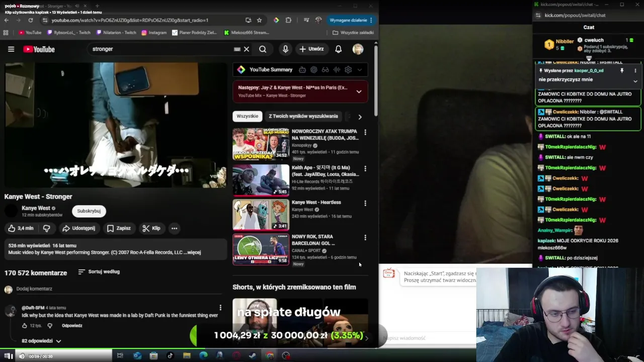Open Noworoczny atak Trumpa video thumbnail
644x362 pixels.
point(261,144)
